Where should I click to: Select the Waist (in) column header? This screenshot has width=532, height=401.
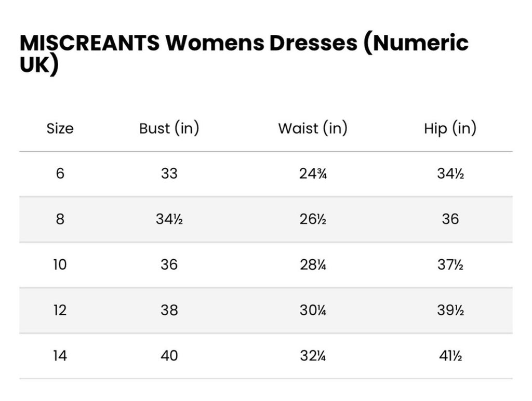click(x=313, y=128)
